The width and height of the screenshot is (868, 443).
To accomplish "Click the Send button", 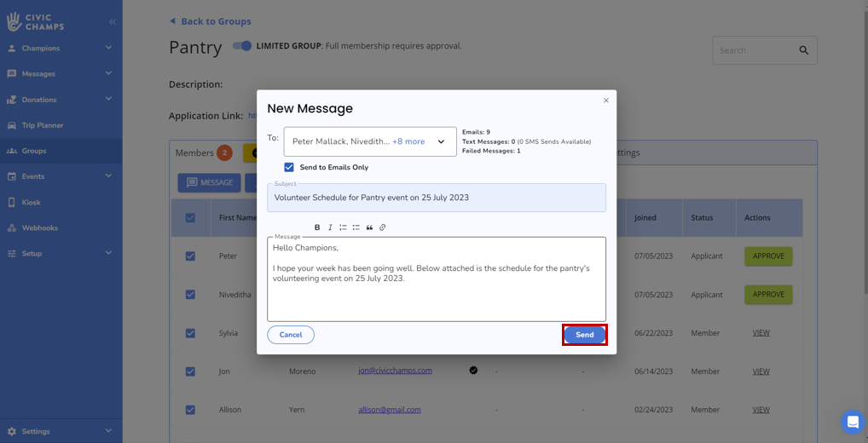I will [584, 335].
